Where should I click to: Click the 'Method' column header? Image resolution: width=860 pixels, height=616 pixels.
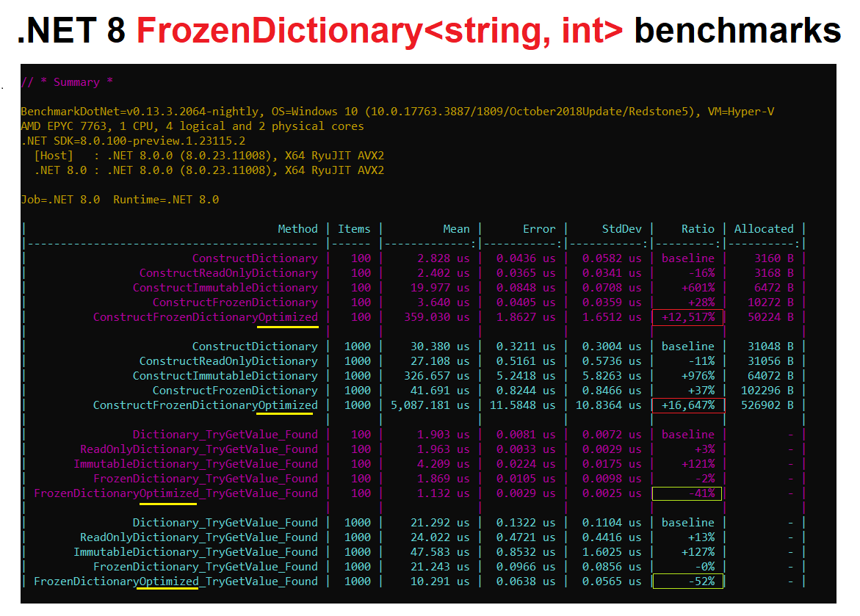[x=298, y=229]
